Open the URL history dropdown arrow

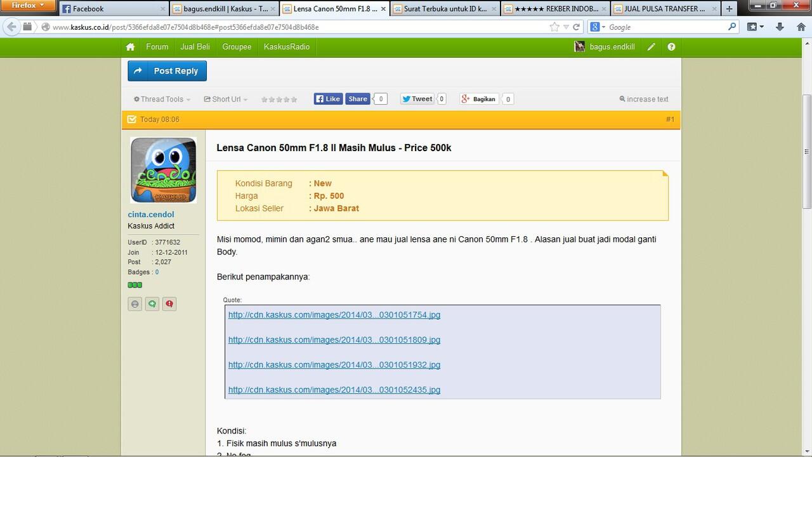566,27
